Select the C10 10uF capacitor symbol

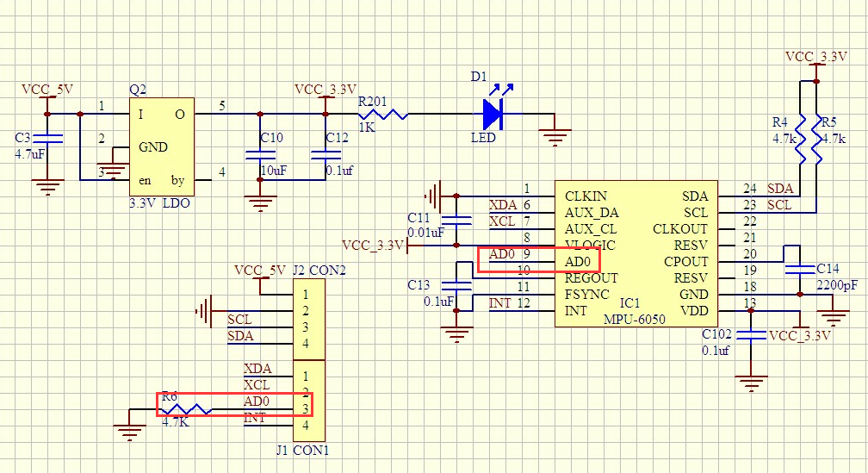[x=260, y=155]
